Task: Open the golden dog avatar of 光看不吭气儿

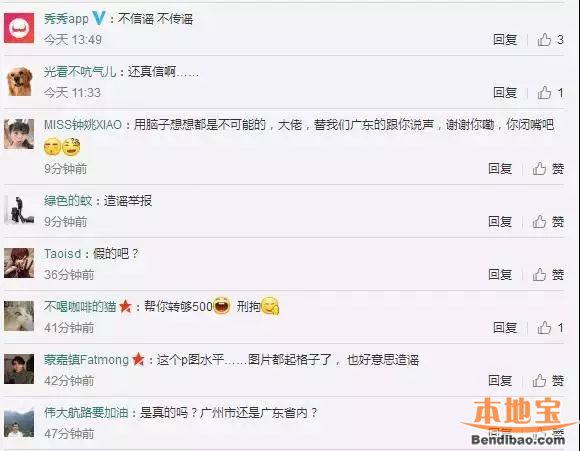Action: pyautogui.click(x=19, y=81)
